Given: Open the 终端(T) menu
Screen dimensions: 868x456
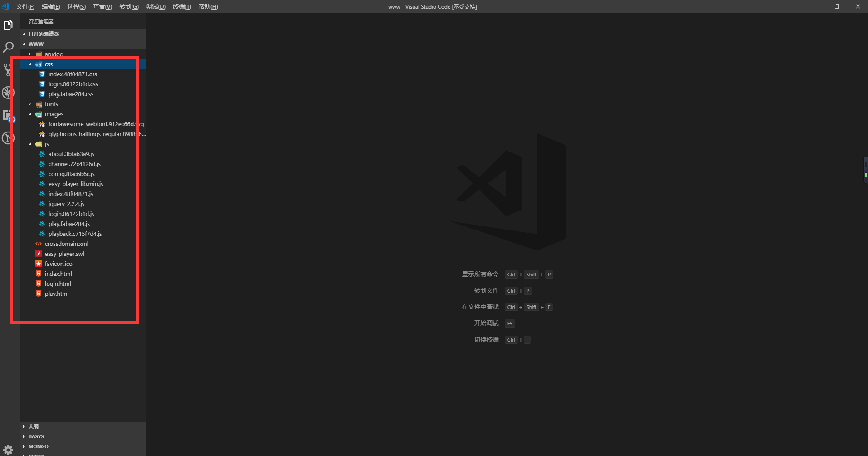Looking at the screenshot, I should [x=182, y=6].
